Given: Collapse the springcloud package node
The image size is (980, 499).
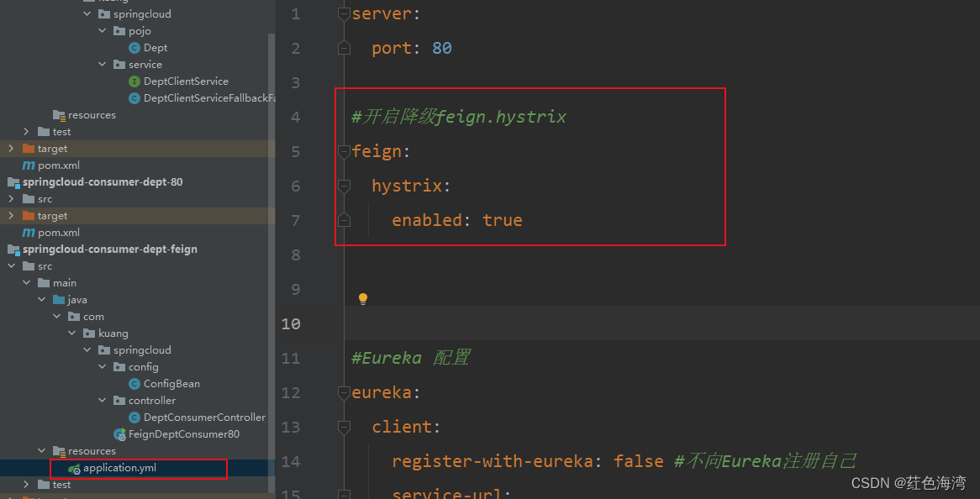Looking at the screenshot, I should tap(87, 13).
